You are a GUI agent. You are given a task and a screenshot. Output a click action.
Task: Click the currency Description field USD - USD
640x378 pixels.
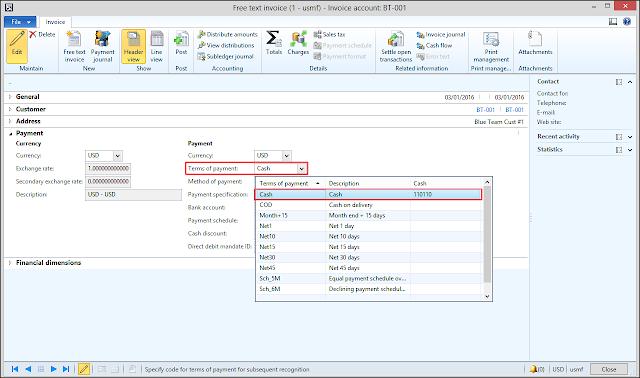(133, 195)
